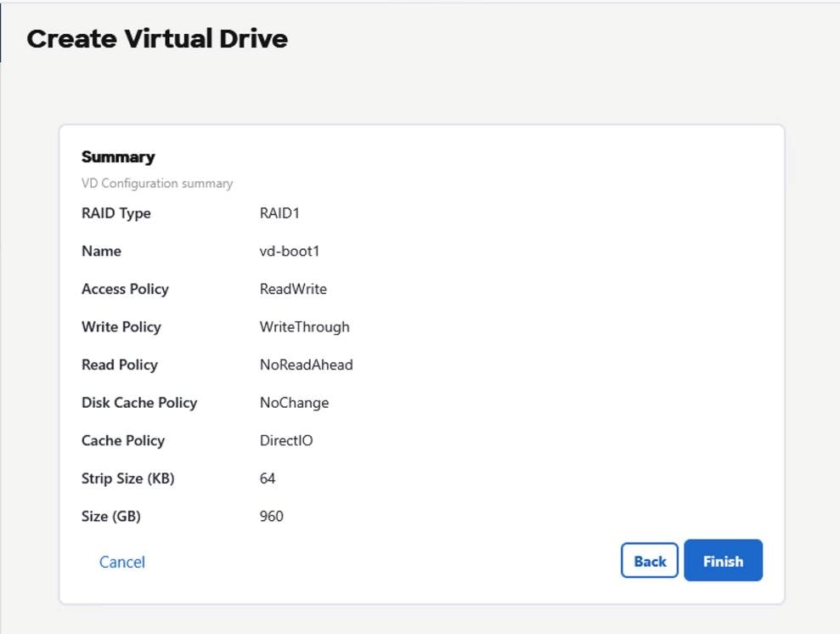Viewport: 840px width, 634px height.
Task: Click the Name field label
Action: click(x=101, y=251)
